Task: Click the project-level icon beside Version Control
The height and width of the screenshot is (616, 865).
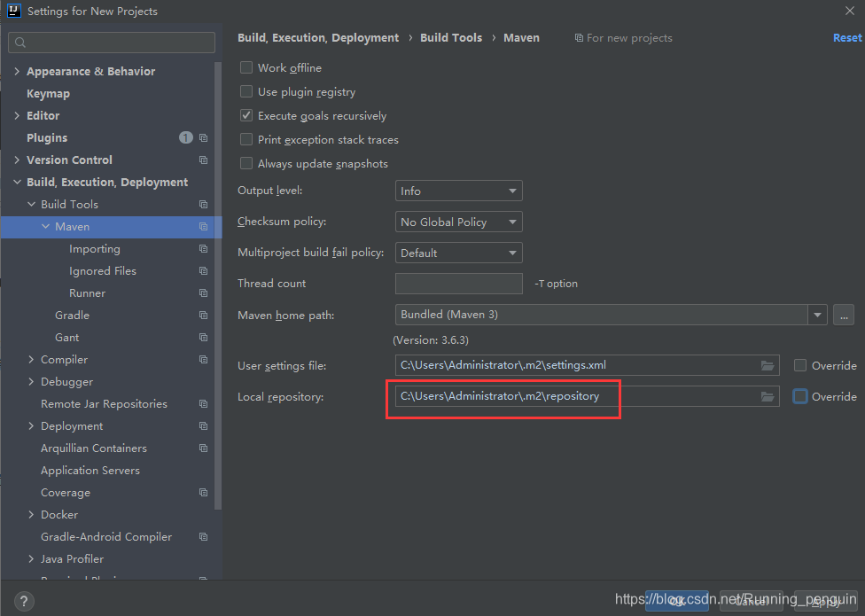Action: click(203, 160)
